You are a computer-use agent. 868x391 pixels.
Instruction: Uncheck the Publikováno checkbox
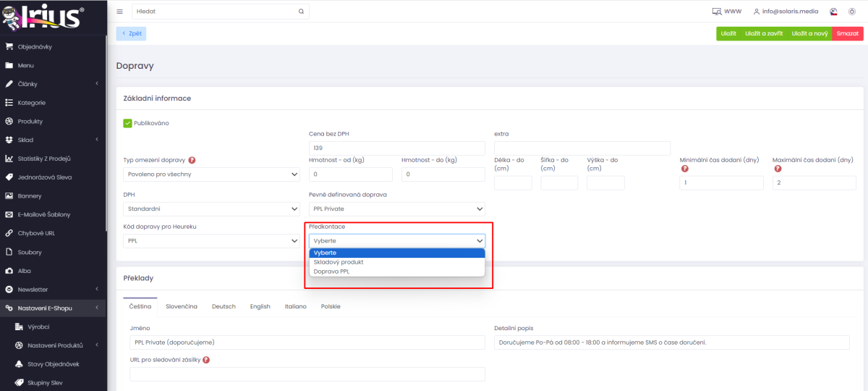127,123
